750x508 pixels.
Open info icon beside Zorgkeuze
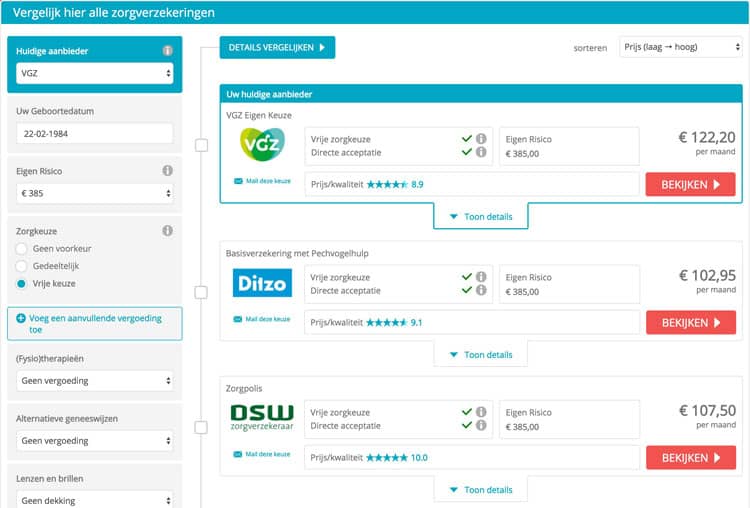click(x=167, y=231)
